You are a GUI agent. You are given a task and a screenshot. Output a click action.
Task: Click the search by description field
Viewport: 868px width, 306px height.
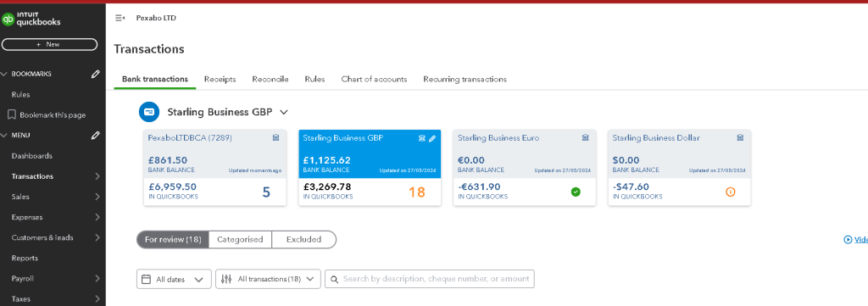coord(430,280)
